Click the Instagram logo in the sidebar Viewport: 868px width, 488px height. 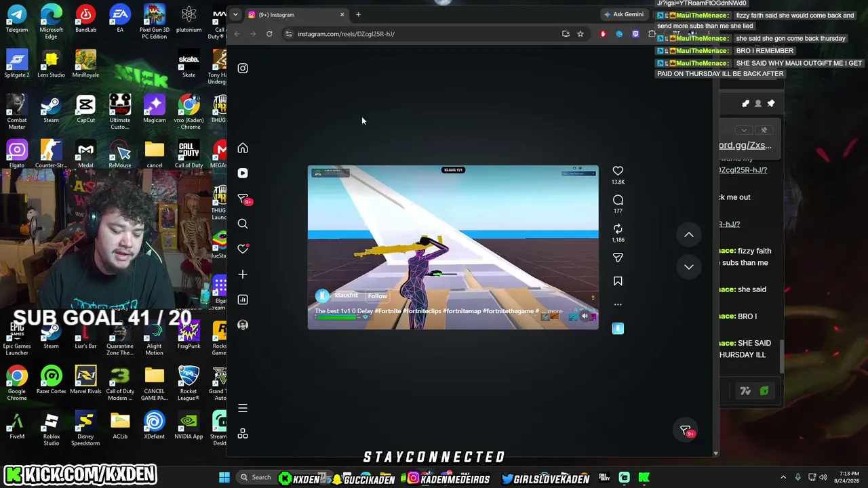243,68
